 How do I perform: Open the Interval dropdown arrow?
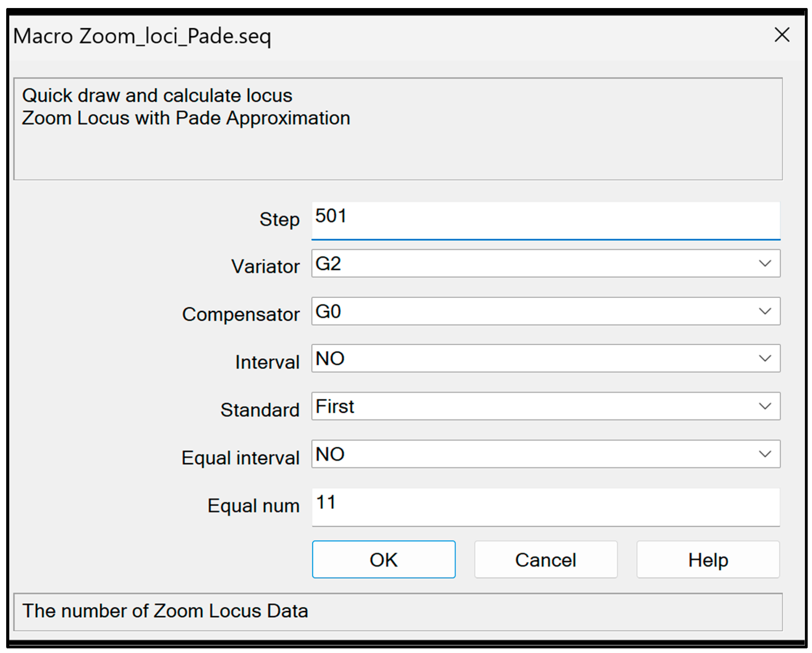point(764,358)
